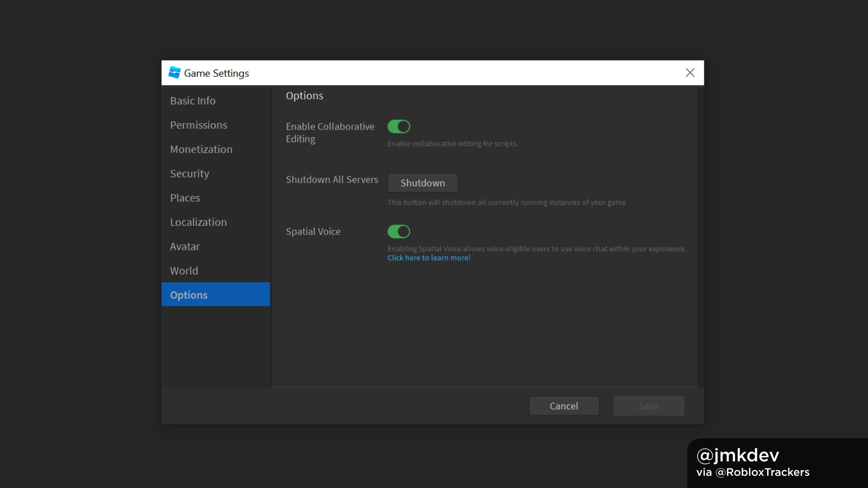Click Shutdown to stop all servers
Image resolution: width=868 pixels, height=488 pixels.
[423, 183]
